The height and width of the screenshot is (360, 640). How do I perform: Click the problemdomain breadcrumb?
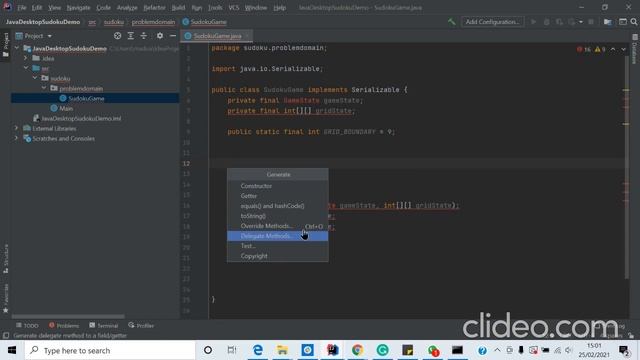[x=153, y=22]
